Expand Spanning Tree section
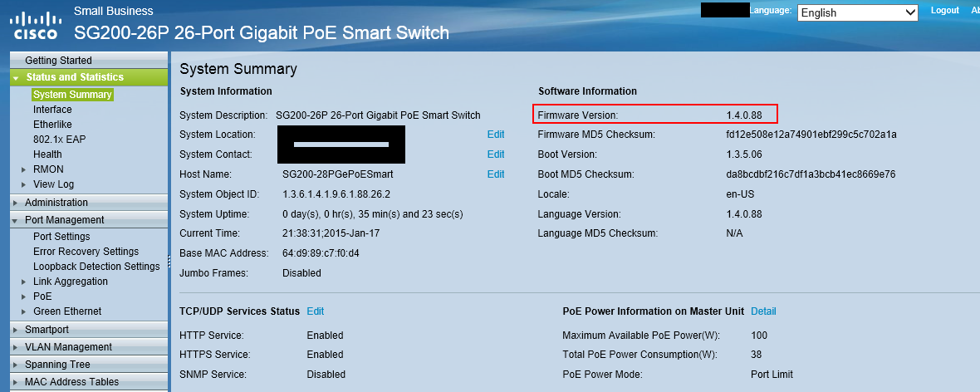 89,365
